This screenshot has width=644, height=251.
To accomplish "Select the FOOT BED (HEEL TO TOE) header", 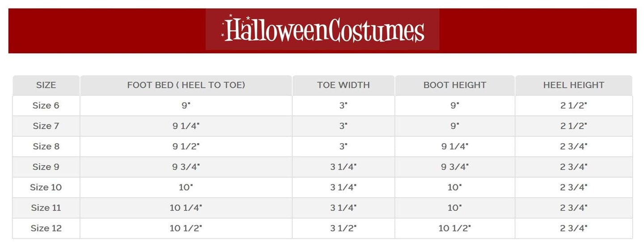I will [x=186, y=85].
